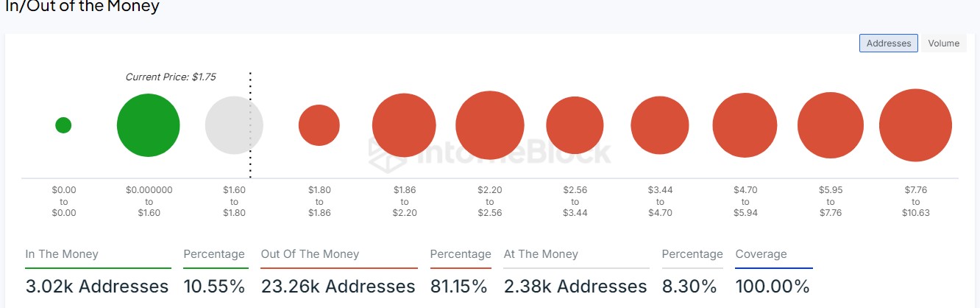Select the red $3.44 to $4.70 bubble
This screenshot has width=980, height=308.
(660, 125)
